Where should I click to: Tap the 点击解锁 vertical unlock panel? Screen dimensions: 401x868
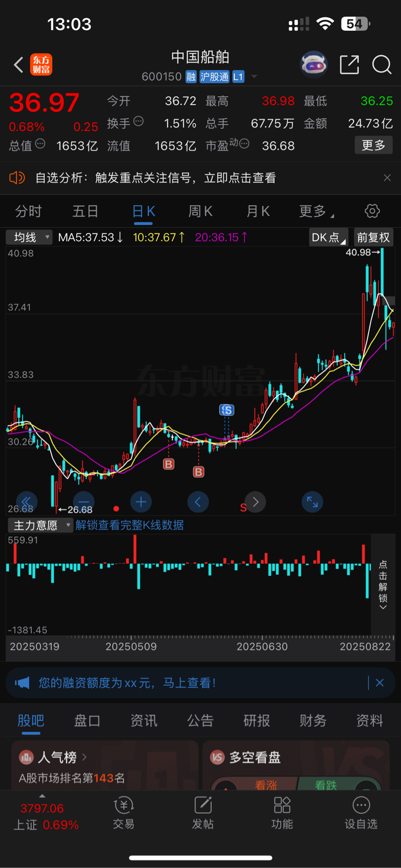pyautogui.click(x=383, y=584)
